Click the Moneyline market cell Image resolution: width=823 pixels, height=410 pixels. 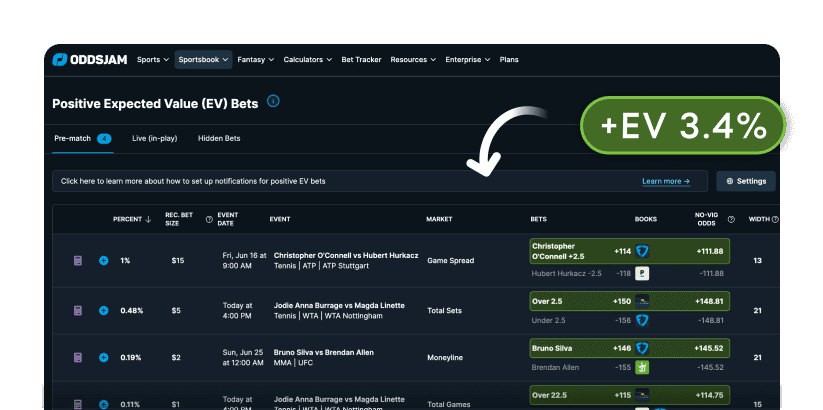(x=445, y=358)
